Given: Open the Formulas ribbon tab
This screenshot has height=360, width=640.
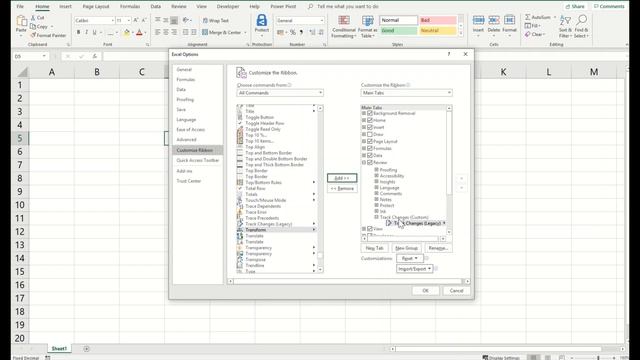Looking at the screenshot, I should pyautogui.click(x=130, y=7).
